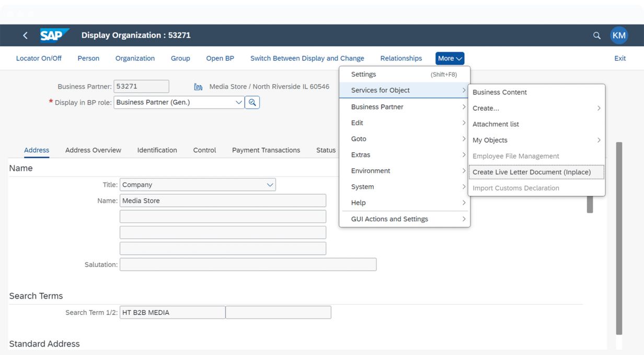This screenshot has height=355, width=644.
Task: Collapse the More menu button
Action: [450, 58]
